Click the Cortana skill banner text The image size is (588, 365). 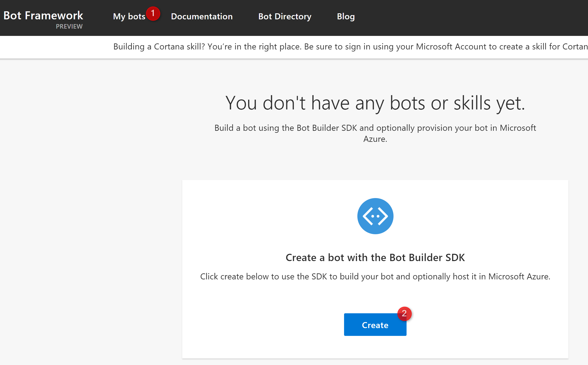coord(351,47)
